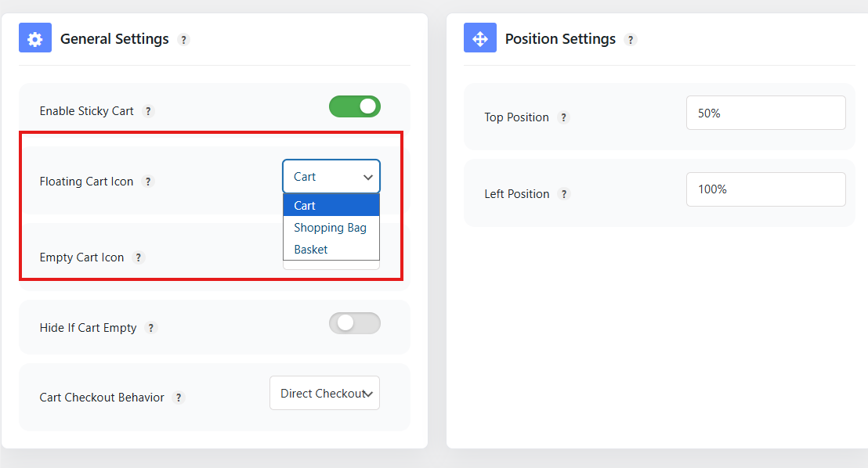This screenshot has height=468, width=868.
Task: Choose Shopping Bag from the dropdown list
Action: point(331,228)
